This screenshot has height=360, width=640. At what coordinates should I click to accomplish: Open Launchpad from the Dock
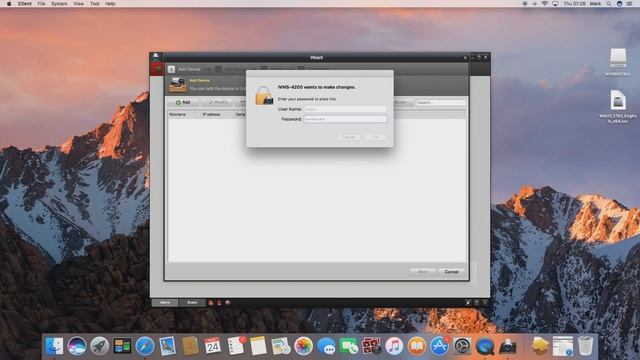[99, 346]
